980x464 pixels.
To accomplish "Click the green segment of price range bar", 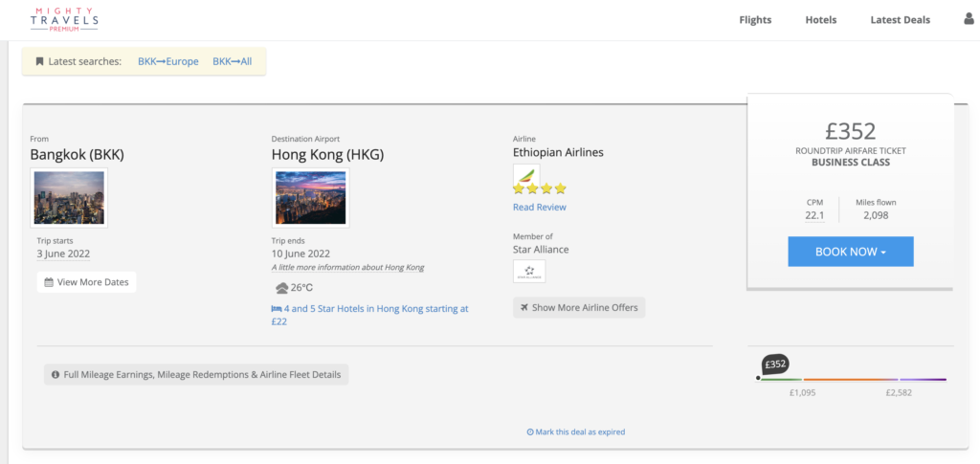I will [x=781, y=379].
